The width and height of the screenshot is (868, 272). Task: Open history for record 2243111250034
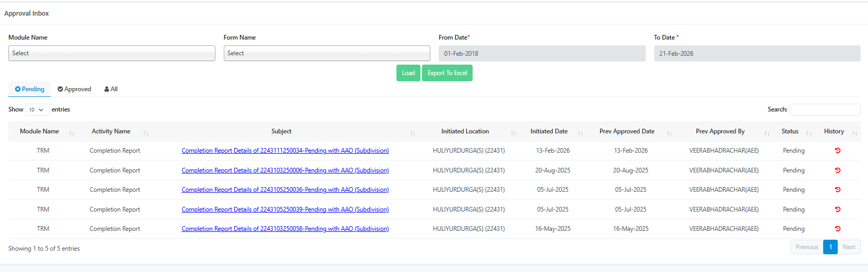837,151
